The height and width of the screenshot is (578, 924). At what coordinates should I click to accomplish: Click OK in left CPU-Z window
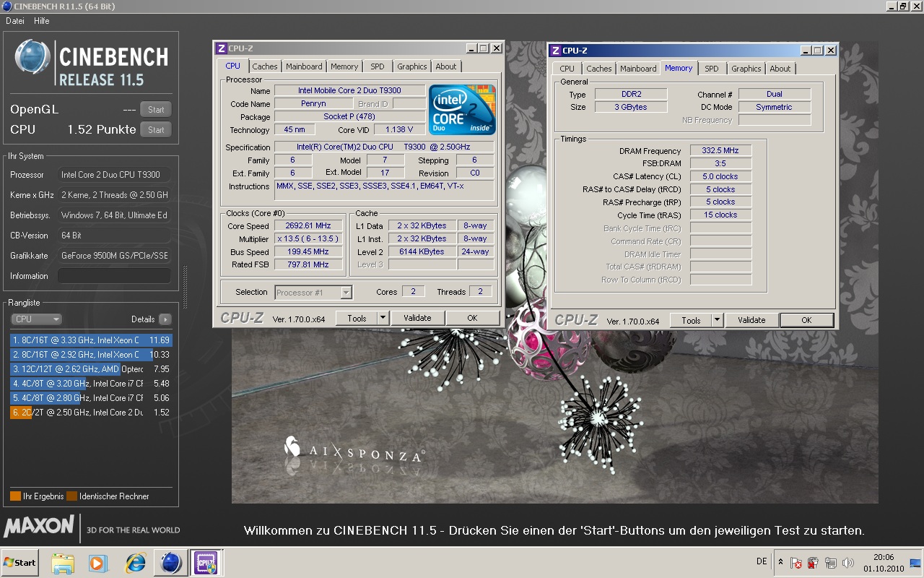472,318
